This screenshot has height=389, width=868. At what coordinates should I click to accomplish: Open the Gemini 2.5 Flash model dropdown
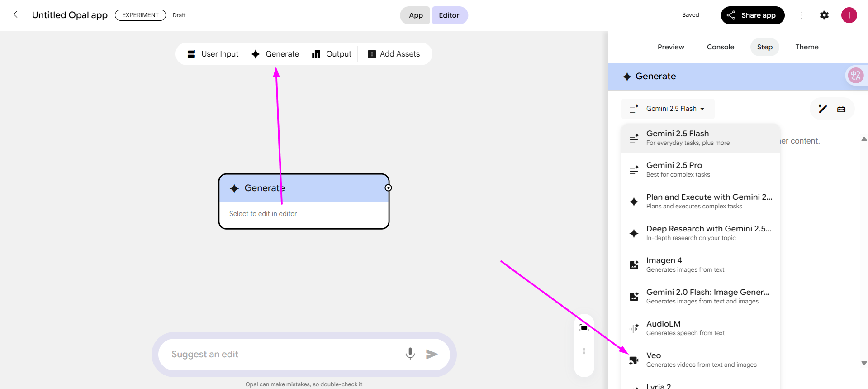tap(668, 109)
